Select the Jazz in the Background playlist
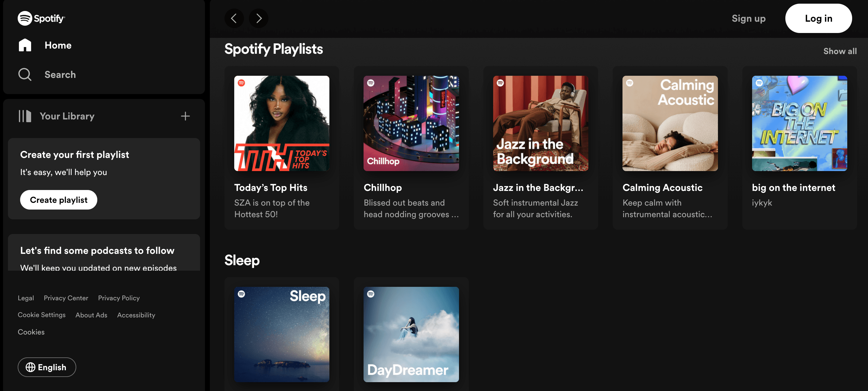The width and height of the screenshot is (868, 391). pos(540,148)
